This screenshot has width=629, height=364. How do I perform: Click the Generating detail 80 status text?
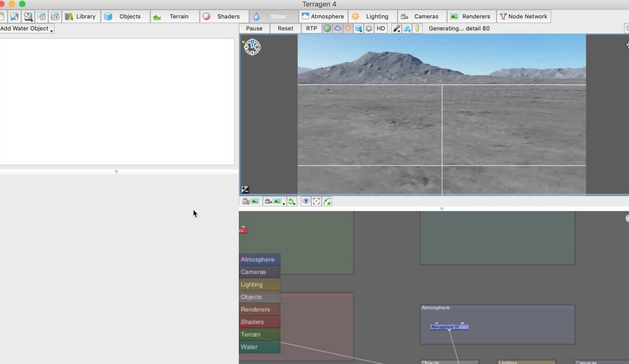pos(459,28)
